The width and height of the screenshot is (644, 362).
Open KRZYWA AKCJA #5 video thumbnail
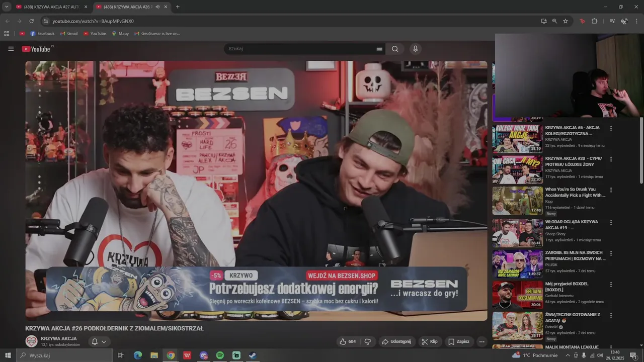pos(517,139)
